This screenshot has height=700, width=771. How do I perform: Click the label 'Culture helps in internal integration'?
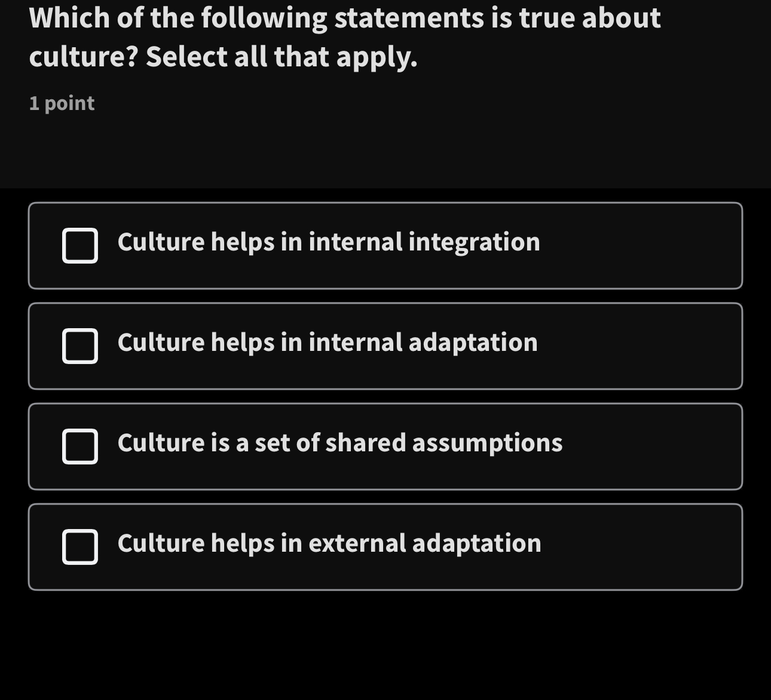coord(329,242)
